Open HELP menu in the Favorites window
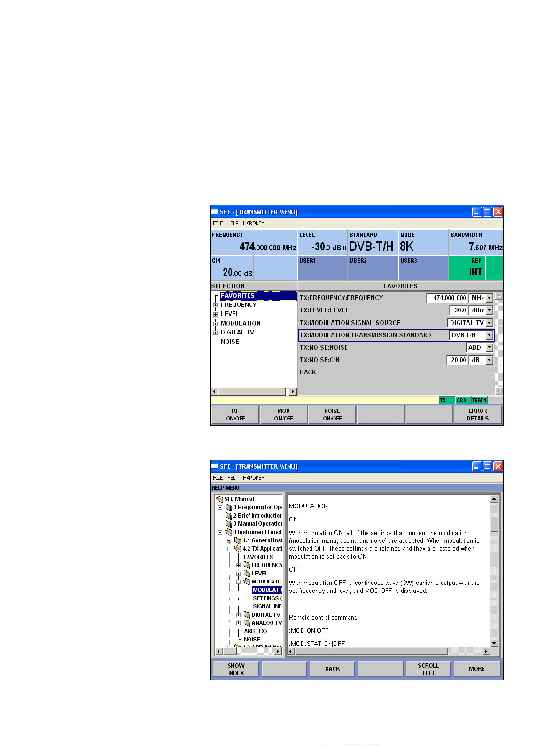The height and width of the screenshot is (746, 560). tap(233, 223)
